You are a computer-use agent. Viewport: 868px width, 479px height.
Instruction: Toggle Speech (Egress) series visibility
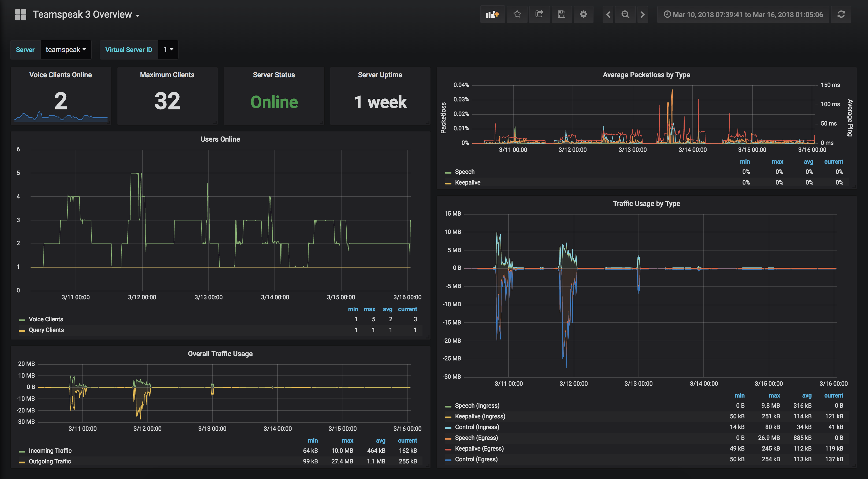(x=476, y=438)
